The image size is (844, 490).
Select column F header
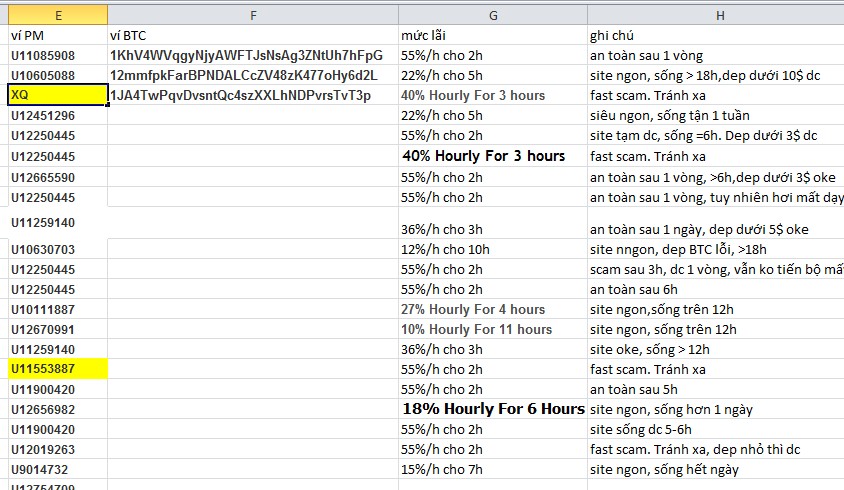coord(252,14)
